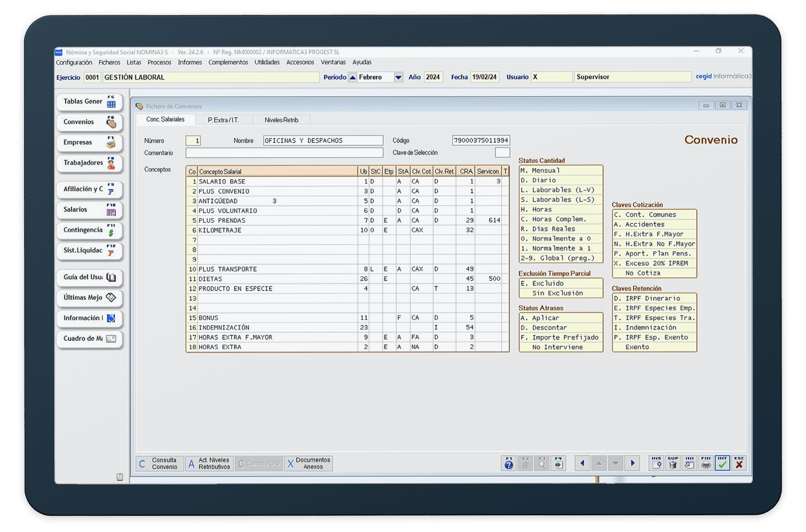The width and height of the screenshot is (806, 532).
Task: Open the Empresas sidebar button
Action: point(89,143)
